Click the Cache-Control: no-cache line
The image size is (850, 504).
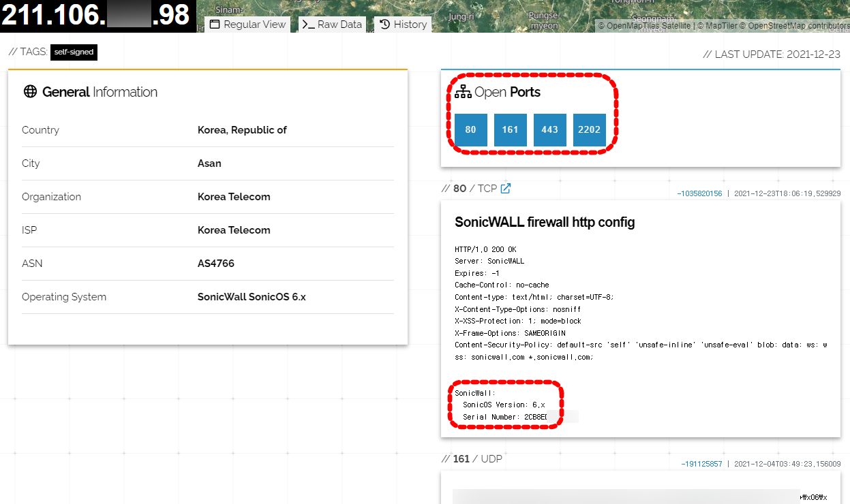click(x=502, y=285)
